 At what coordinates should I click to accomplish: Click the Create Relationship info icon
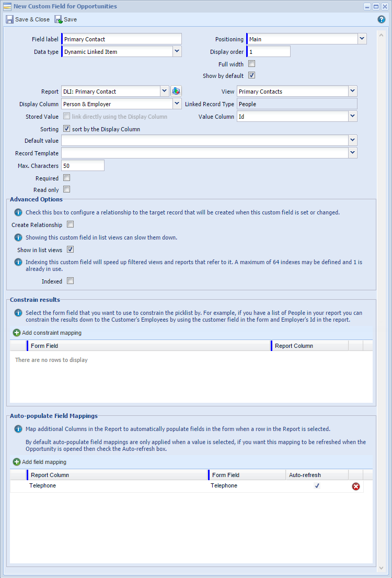(x=18, y=213)
